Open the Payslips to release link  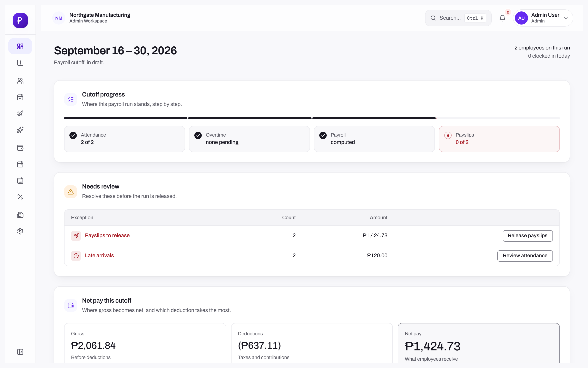[107, 235]
